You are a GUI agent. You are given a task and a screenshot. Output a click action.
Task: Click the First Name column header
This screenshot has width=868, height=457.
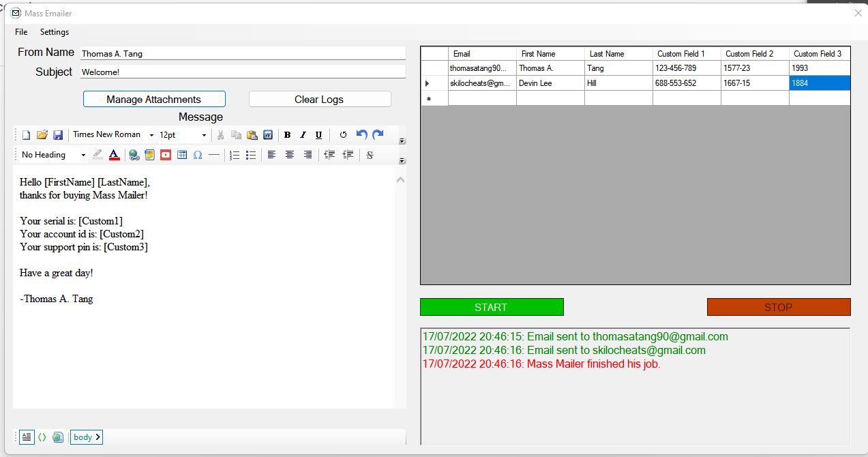pos(550,53)
